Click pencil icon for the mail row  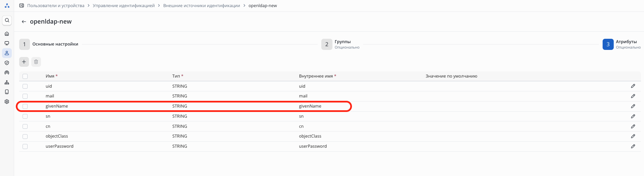633,96
